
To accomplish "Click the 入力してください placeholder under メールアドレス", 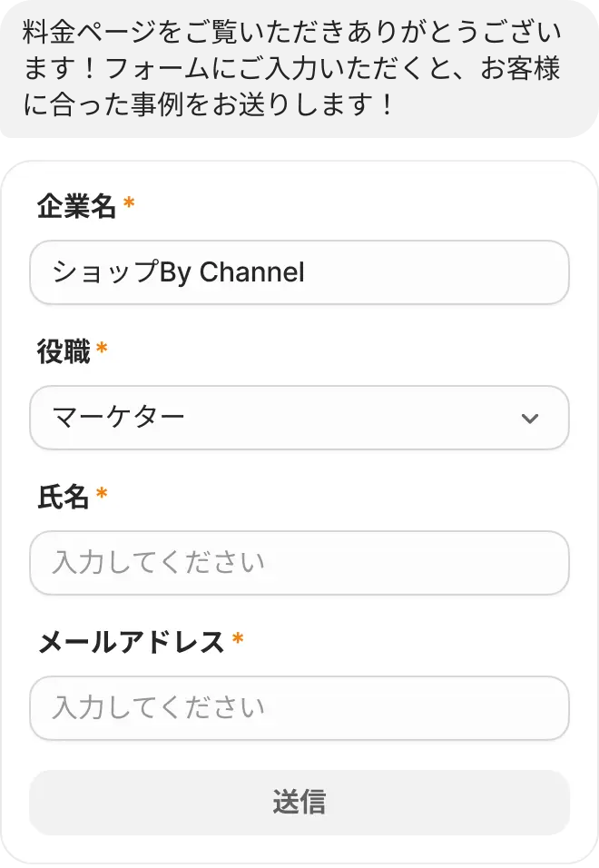I will (159, 708).
